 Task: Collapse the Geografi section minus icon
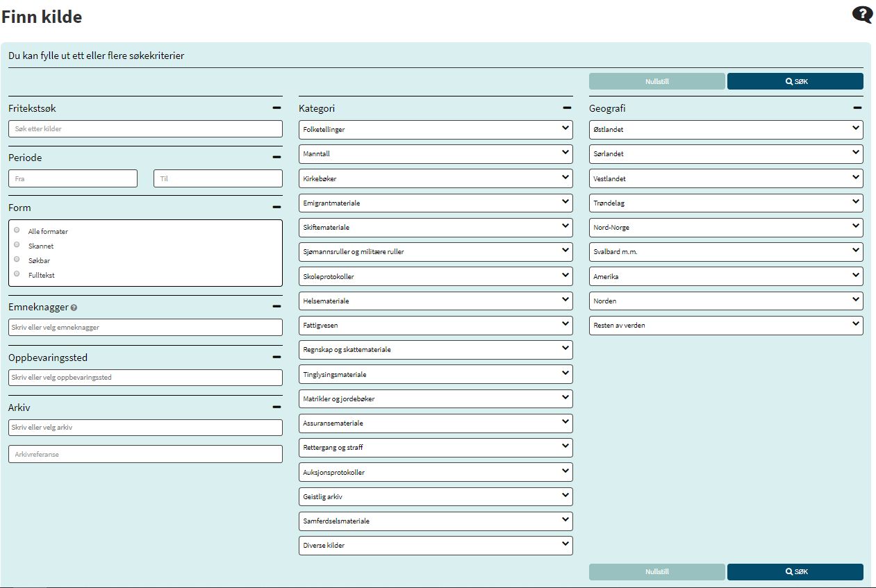tap(857, 108)
